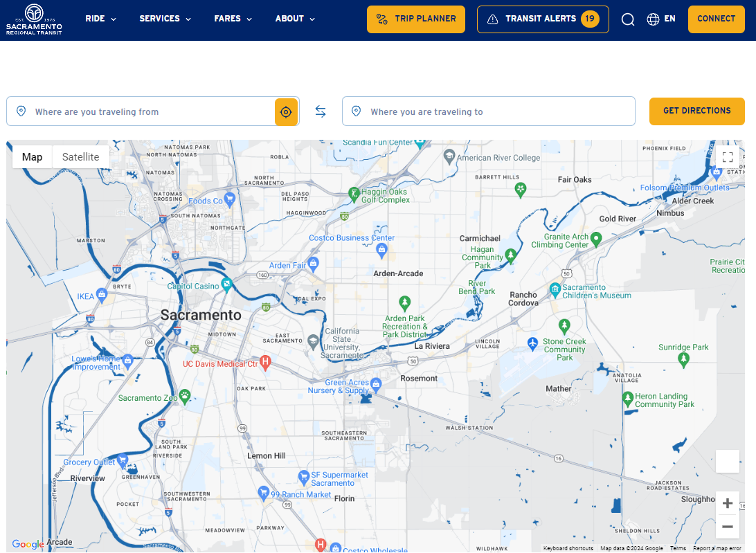Toggle fullscreen map view
The width and height of the screenshot is (756, 553).
pos(728,157)
